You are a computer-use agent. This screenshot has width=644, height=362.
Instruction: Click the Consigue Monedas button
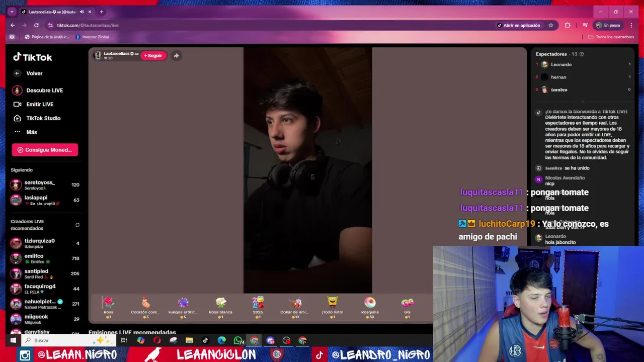(x=45, y=150)
